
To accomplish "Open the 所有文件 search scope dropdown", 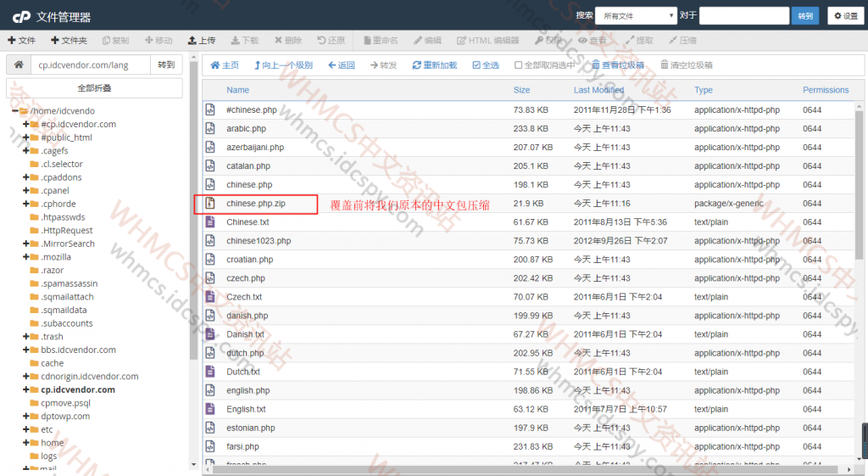I will [636, 16].
